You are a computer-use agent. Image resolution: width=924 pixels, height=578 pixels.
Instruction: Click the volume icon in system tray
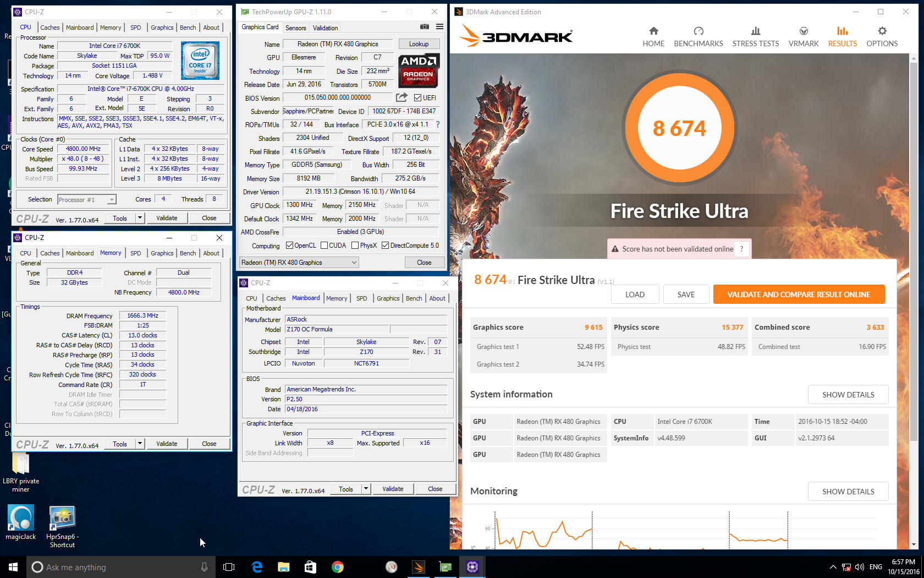tap(860, 567)
